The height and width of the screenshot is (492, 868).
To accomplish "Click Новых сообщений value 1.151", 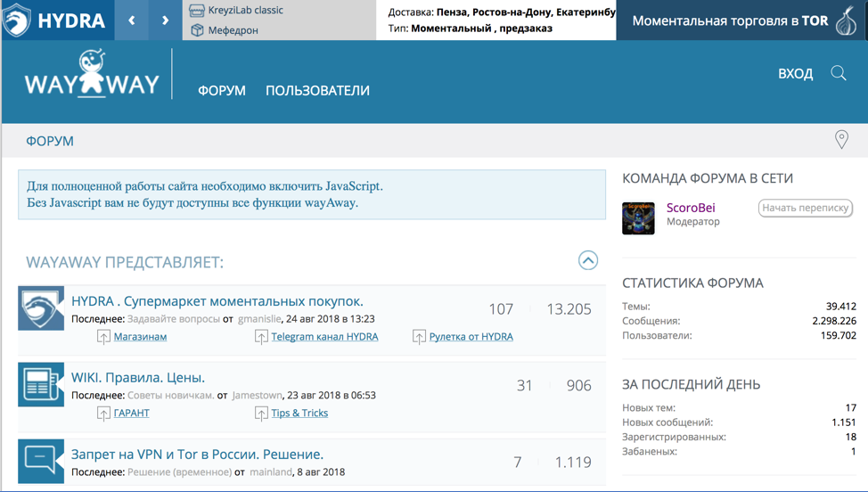I will [844, 422].
